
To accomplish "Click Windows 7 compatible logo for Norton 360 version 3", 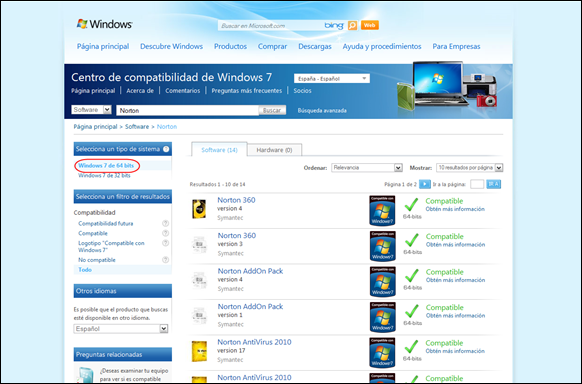I will (x=382, y=246).
